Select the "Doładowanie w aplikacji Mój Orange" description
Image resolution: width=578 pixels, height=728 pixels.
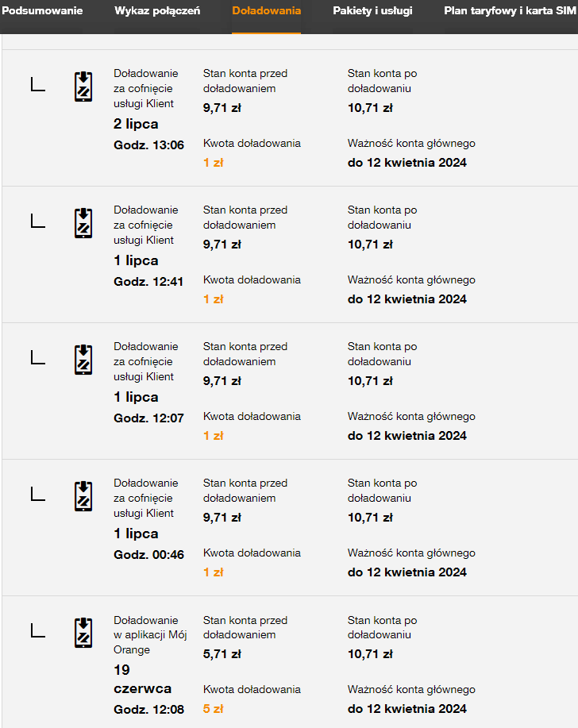pyautogui.click(x=150, y=634)
